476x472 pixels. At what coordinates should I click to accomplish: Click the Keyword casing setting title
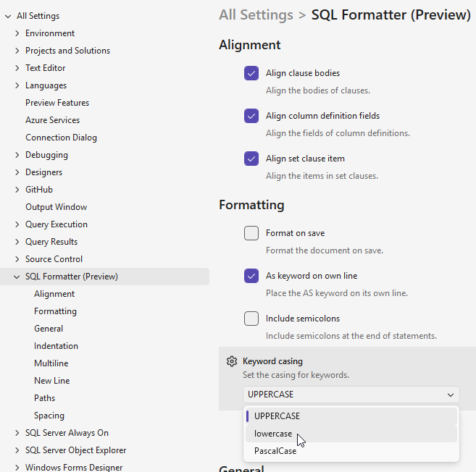coord(272,361)
